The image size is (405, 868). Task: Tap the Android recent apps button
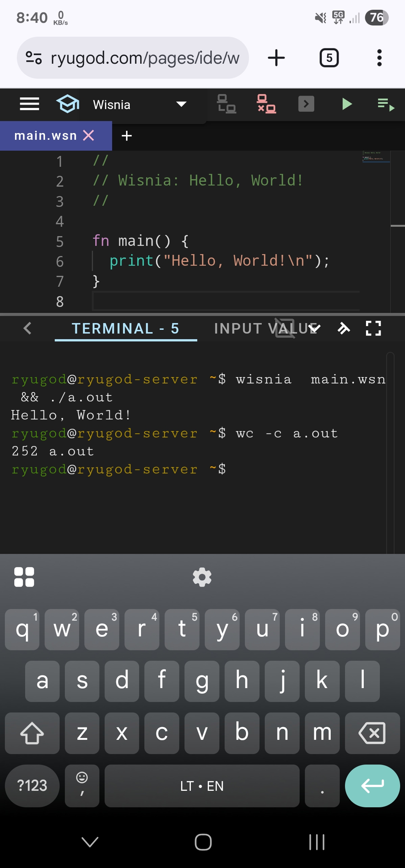click(x=316, y=842)
